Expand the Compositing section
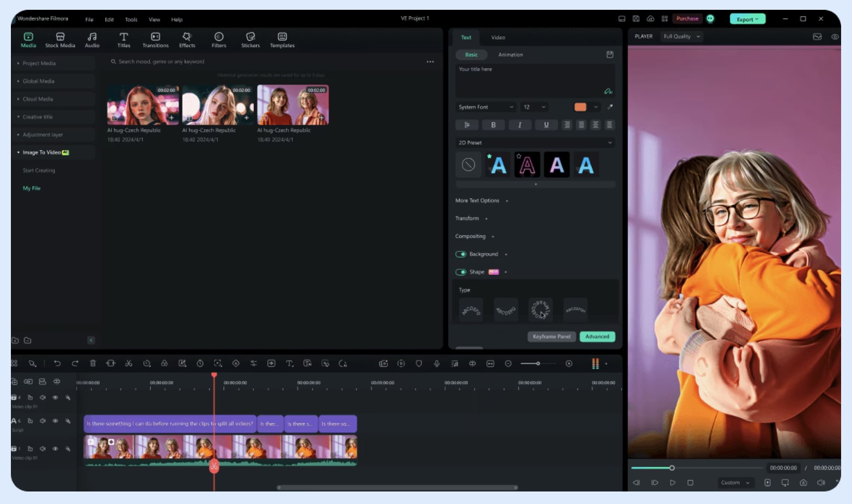 [474, 236]
